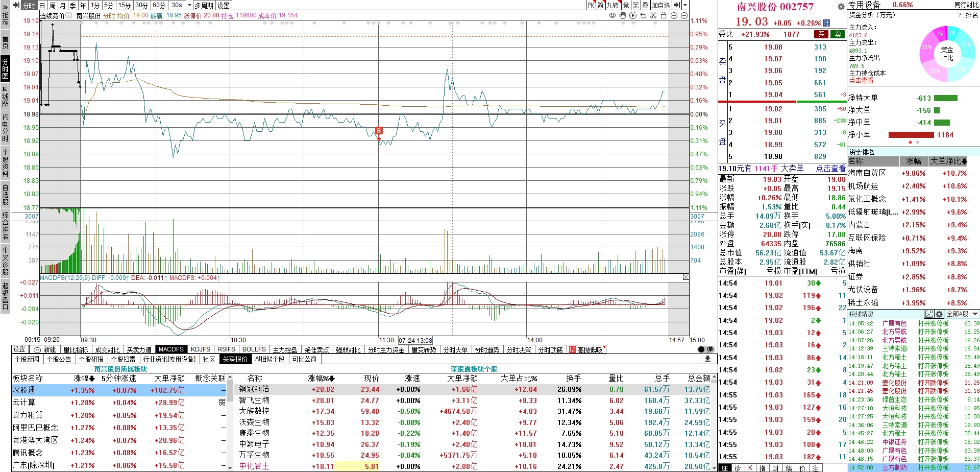Sort board list by 涨幅 column

coord(84,379)
